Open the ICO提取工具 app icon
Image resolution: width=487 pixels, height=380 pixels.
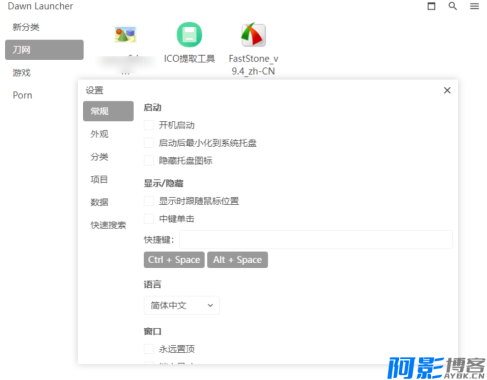click(189, 35)
